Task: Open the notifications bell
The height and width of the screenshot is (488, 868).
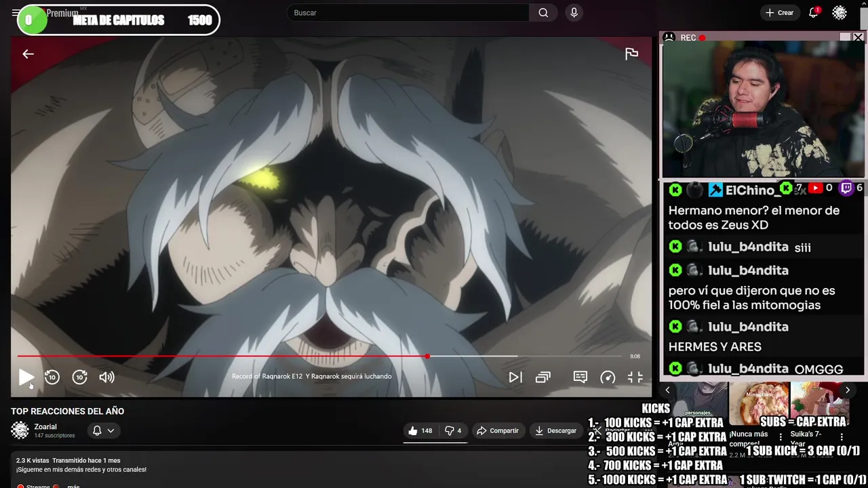Action: [x=813, y=13]
